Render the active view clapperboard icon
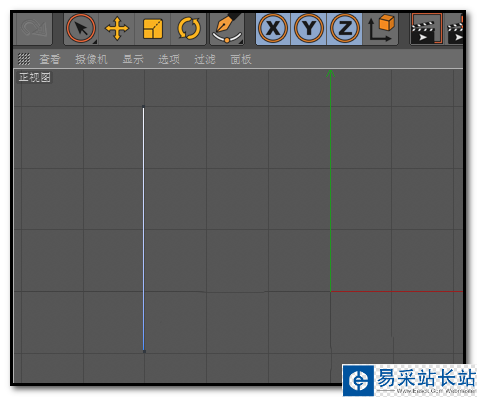The height and width of the screenshot is (397, 477). pos(426,29)
